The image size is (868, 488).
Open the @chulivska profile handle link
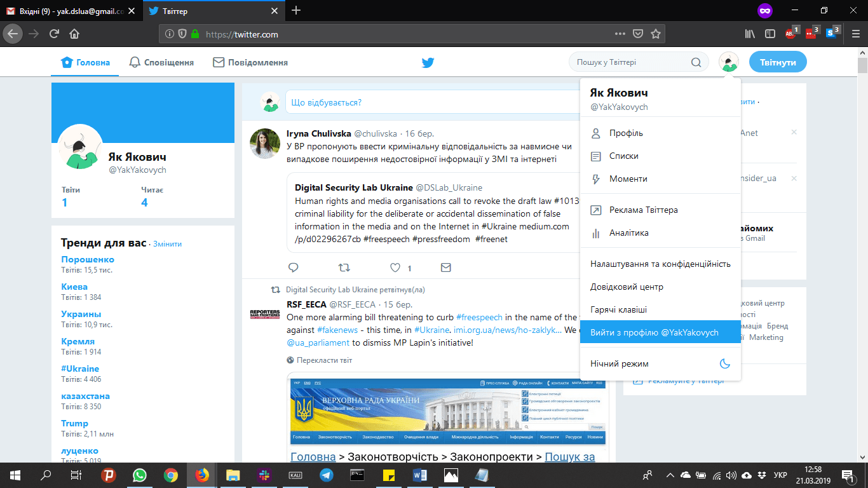pos(376,133)
